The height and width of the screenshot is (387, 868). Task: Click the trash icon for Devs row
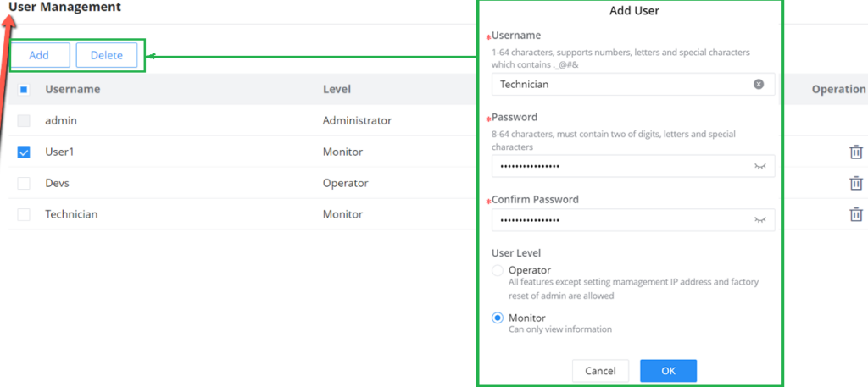click(856, 183)
